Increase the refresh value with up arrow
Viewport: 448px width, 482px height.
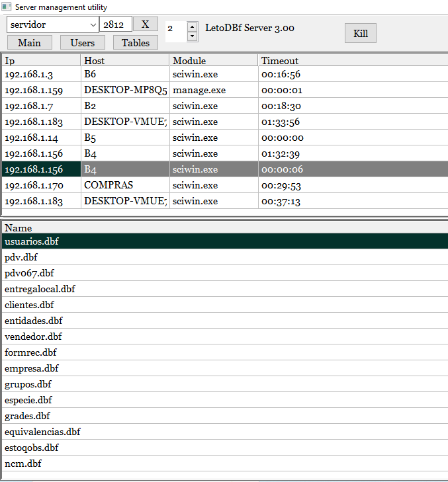192,26
